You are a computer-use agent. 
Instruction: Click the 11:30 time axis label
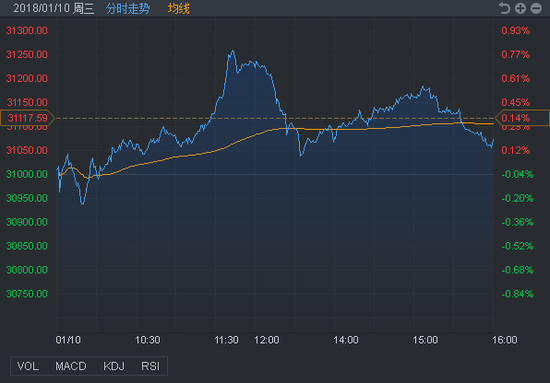pos(227,340)
